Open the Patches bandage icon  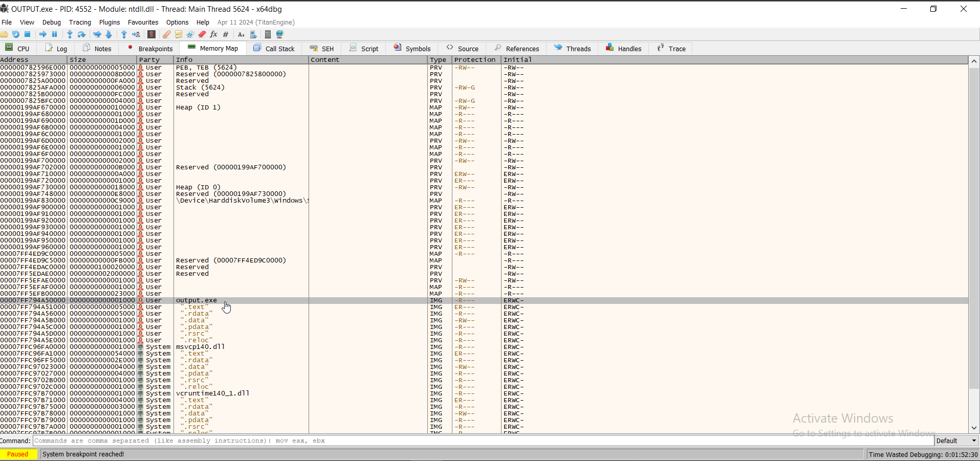coord(167,34)
